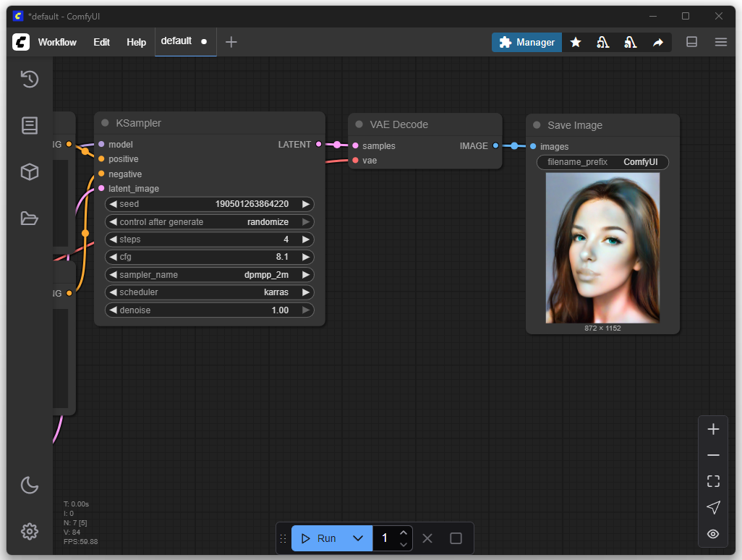
Task: Open the node library book icon
Action: [29, 125]
